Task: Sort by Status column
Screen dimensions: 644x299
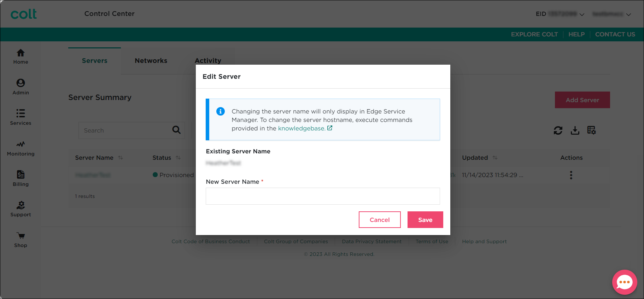Action: tap(178, 158)
